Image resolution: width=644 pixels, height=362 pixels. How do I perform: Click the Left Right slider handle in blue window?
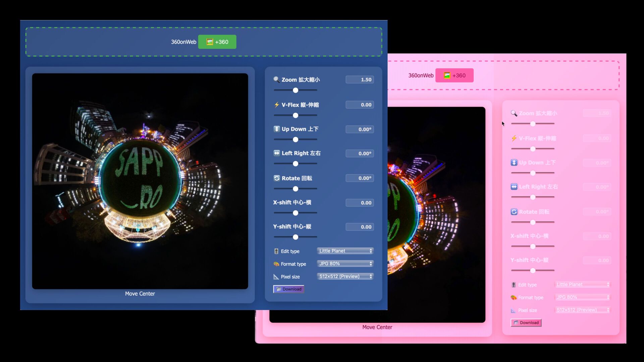296,164
